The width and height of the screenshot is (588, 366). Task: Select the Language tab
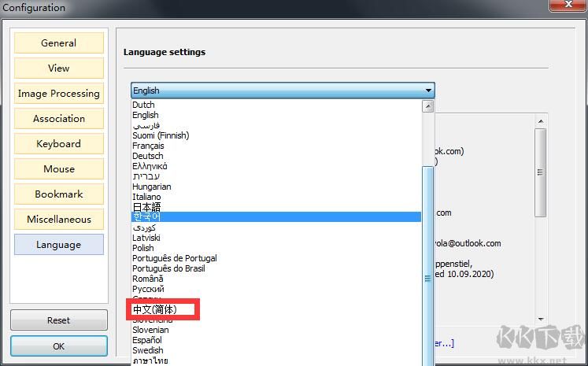click(x=59, y=245)
